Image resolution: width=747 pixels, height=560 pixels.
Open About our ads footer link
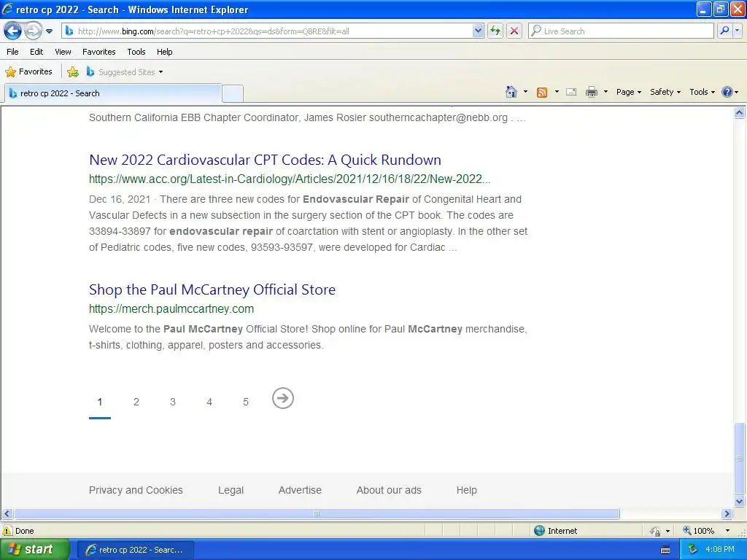(x=389, y=490)
